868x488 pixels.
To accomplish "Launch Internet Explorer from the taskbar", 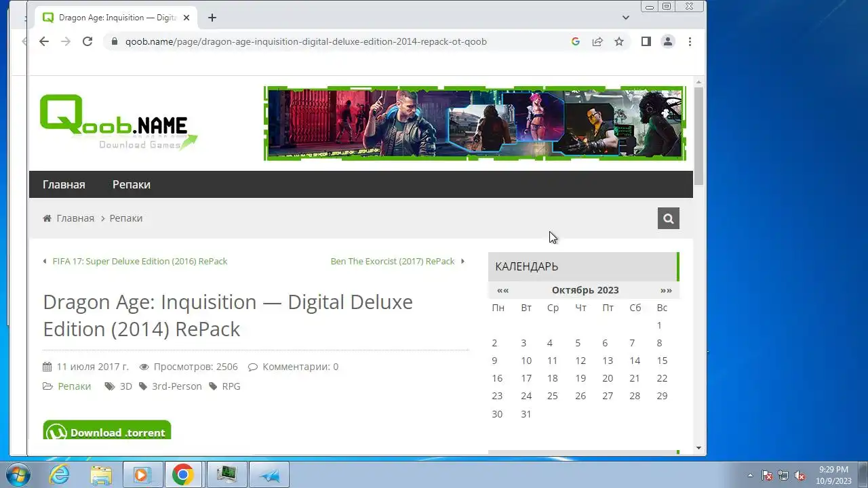I will point(60,474).
